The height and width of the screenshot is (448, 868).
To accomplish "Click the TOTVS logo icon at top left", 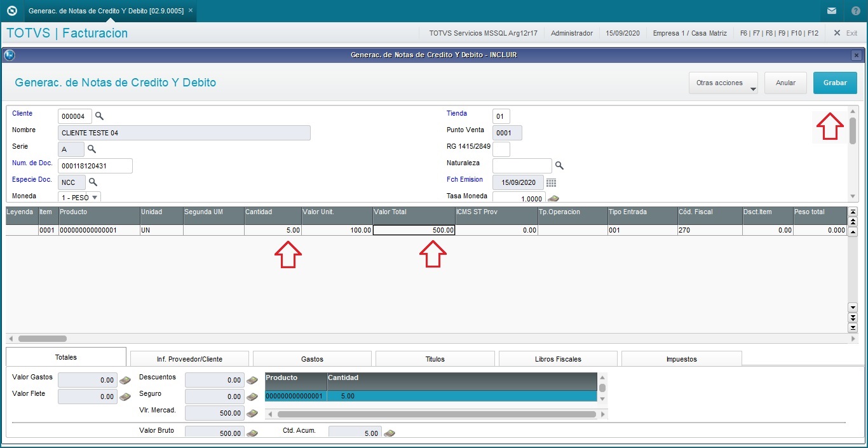I will (x=11, y=11).
